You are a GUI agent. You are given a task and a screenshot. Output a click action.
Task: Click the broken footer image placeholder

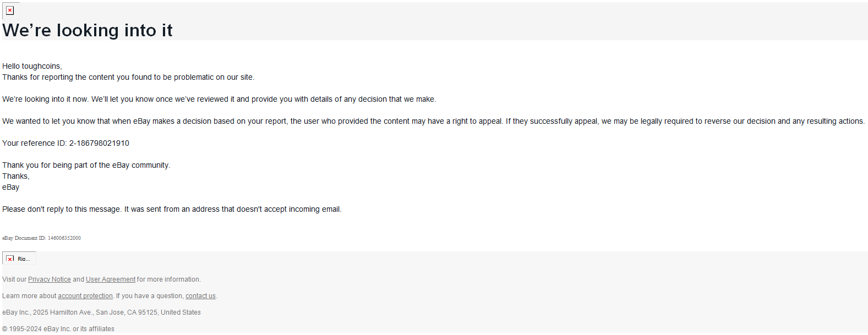tap(19, 259)
